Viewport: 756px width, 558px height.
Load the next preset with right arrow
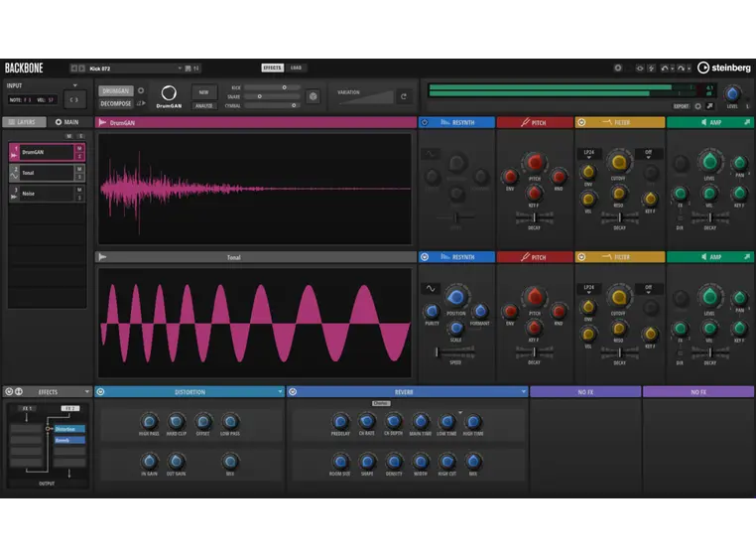[x=81, y=69]
